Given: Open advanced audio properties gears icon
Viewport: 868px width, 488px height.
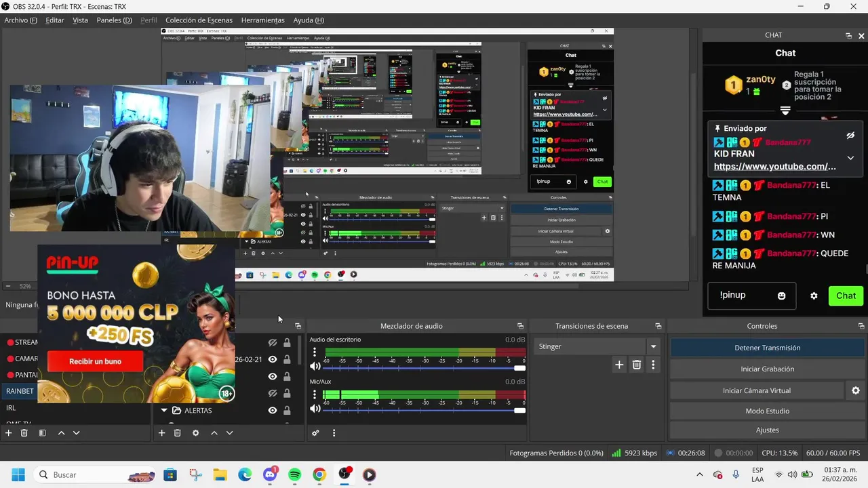Looking at the screenshot, I should coord(315,432).
